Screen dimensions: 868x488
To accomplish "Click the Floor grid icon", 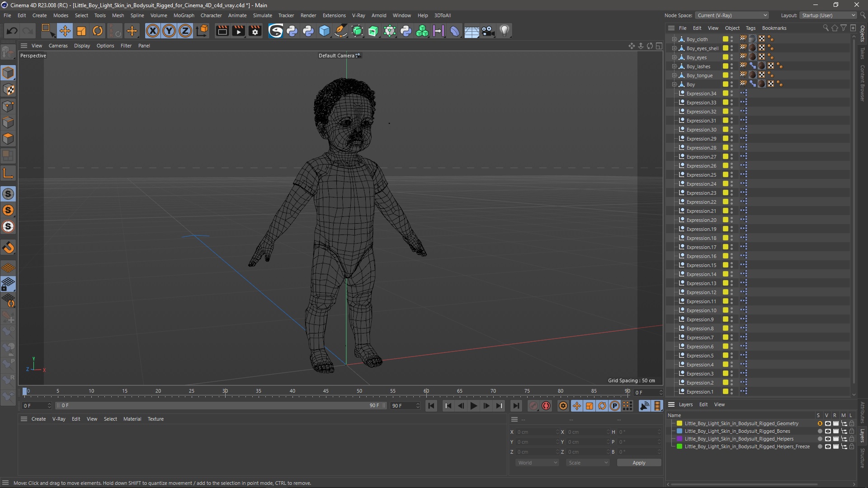I will (472, 31).
